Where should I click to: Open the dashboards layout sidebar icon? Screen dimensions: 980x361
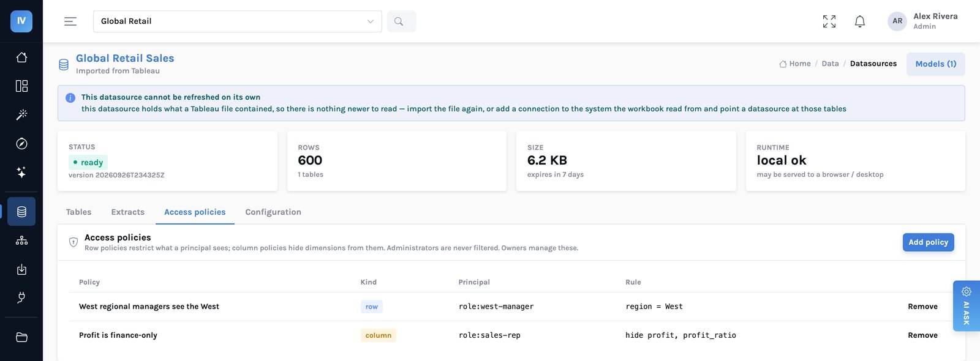pos(21,86)
